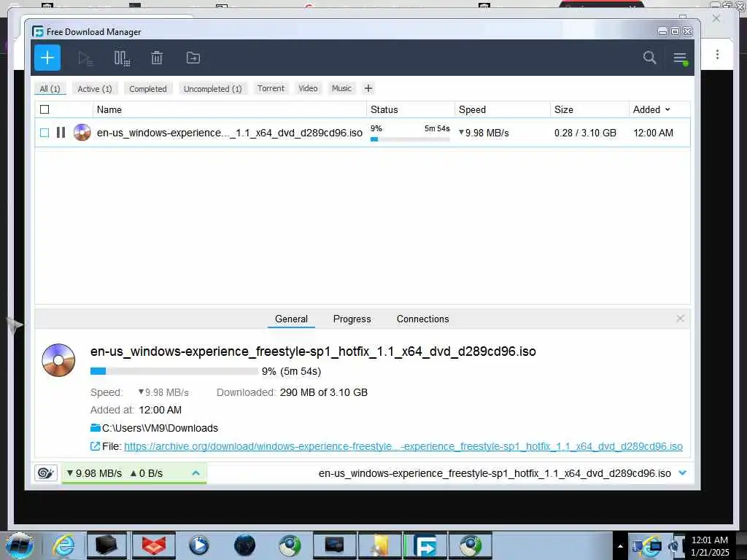Switch to the Completed filter
The height and width of the screenshot is (560, 747).
[x=148, y=88]
